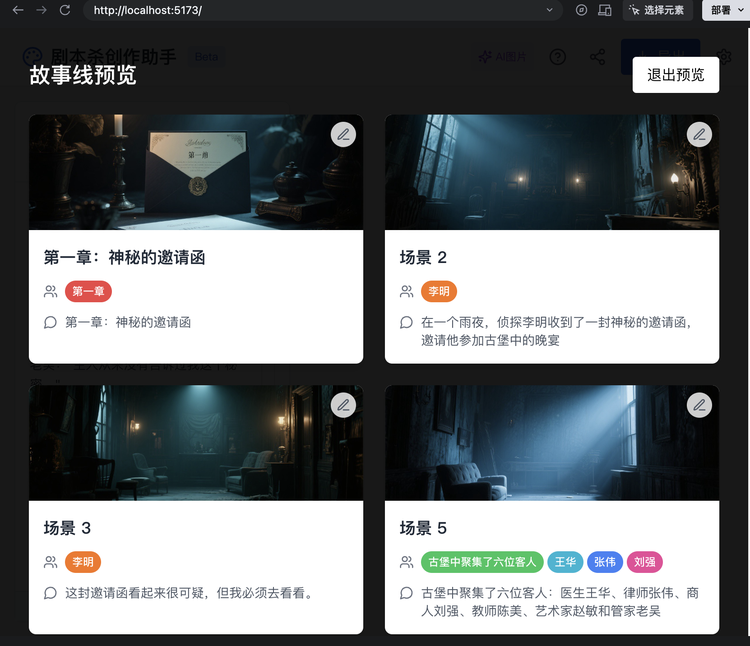Click the description listing 医生王华、律师张伟
Viewport: 750px width, 646px height.
(x=560, y=602)
